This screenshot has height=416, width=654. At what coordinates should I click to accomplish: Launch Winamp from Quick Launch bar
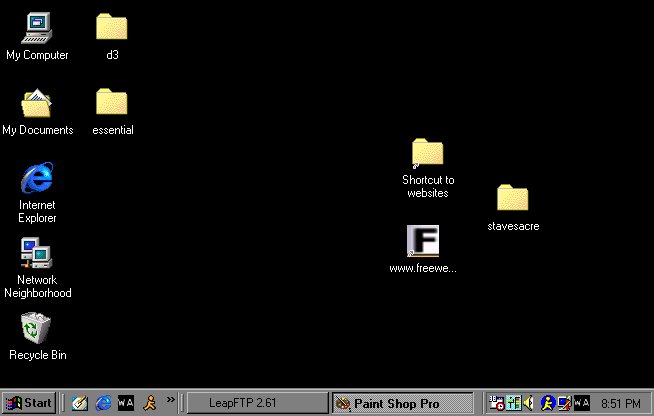coord(126,403)
